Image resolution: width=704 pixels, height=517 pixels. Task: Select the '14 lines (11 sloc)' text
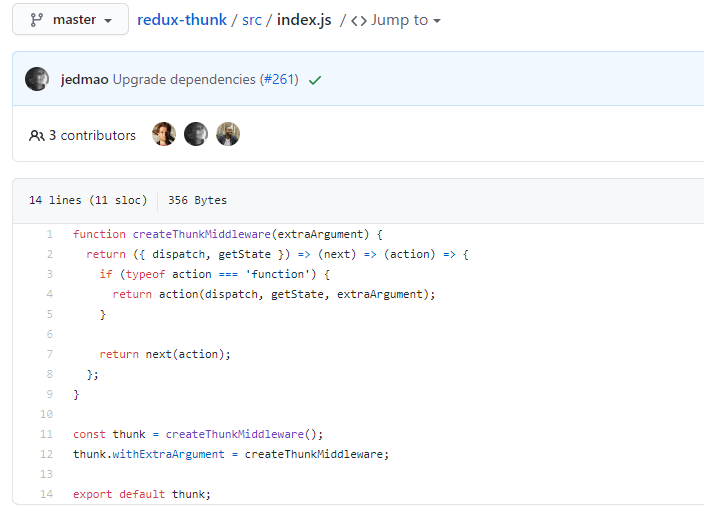pos(88,200)
